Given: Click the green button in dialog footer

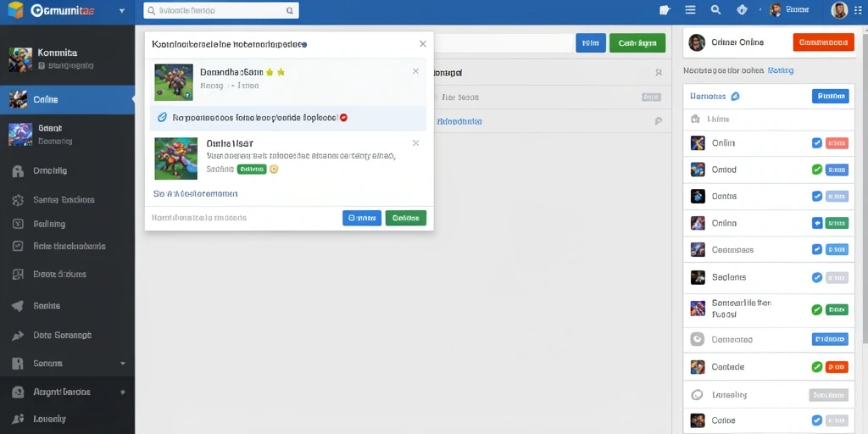Looking at the screenshot, I should [x=406, y=218].
